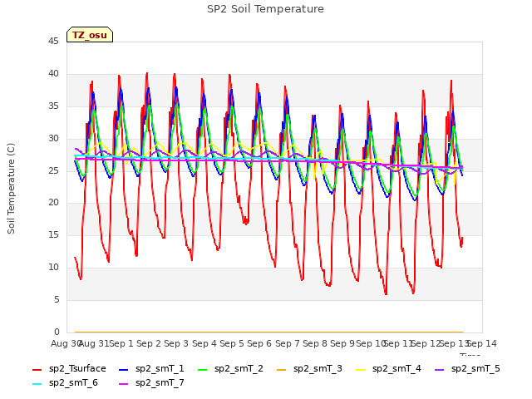Click the orange sp2_smT_3 legend color marker

282,369
